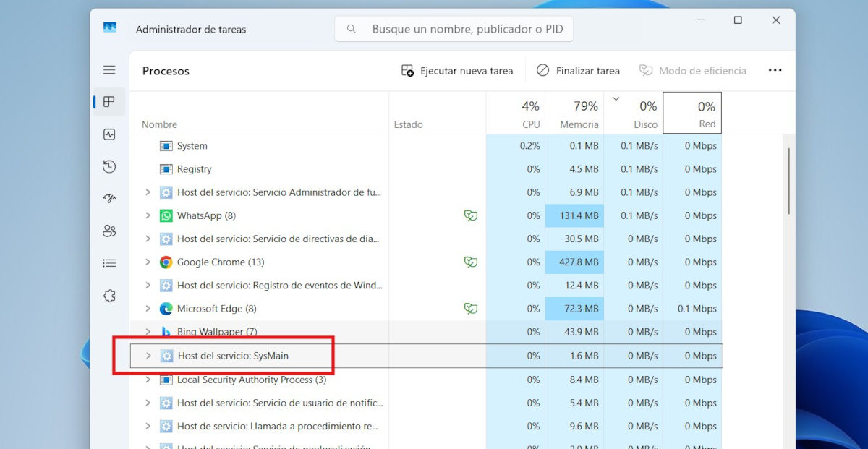
Task: Open the Services sidebar icon
Action: tap(109, 296)
